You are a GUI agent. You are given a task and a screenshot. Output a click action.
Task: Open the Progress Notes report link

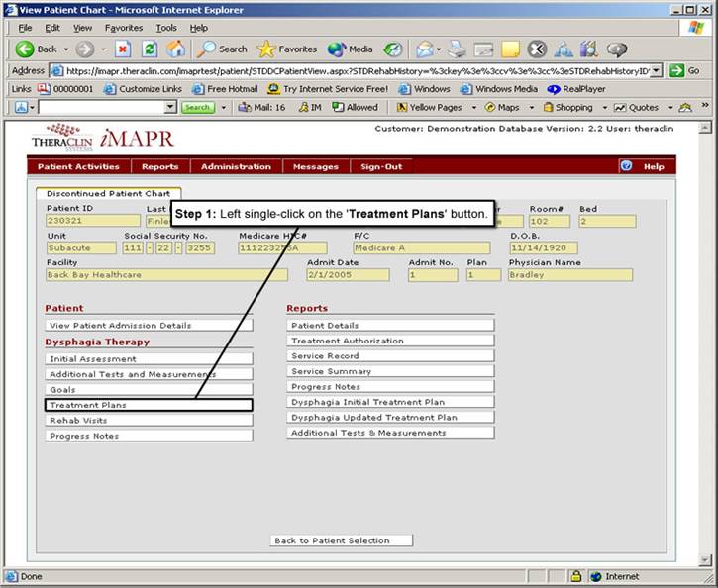tap(390, 387)
